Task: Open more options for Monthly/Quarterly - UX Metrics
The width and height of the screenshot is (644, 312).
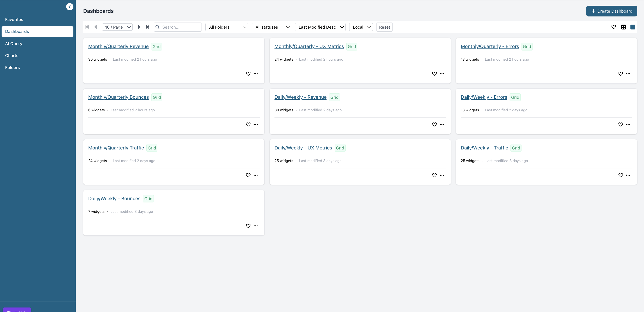Action: (x=442, y=74)
